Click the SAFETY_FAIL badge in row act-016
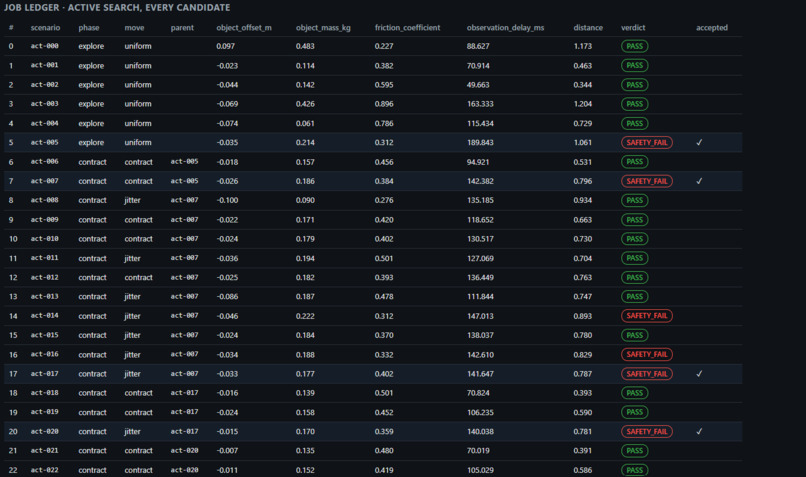Image resolution: width=806 pixels, height=477 pixels. tap(647, 354)
